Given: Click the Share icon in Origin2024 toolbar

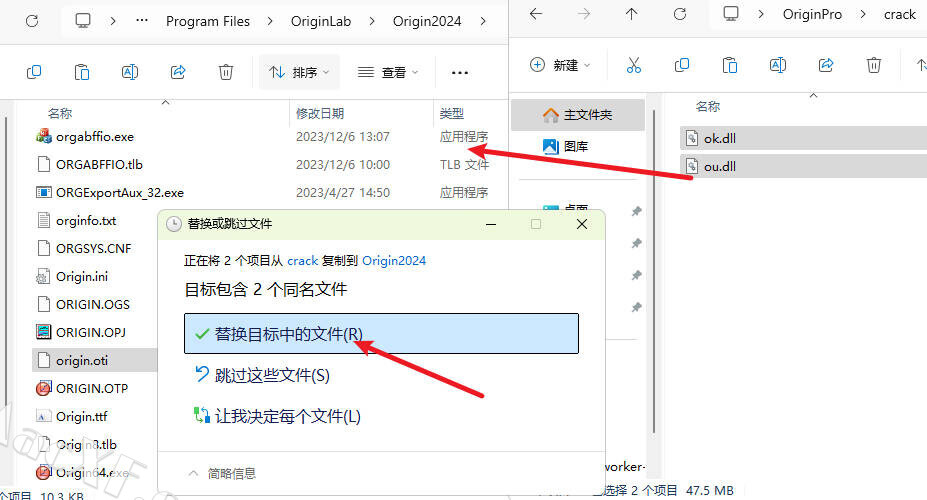Looking at the screenshot, I should point(178,72).
